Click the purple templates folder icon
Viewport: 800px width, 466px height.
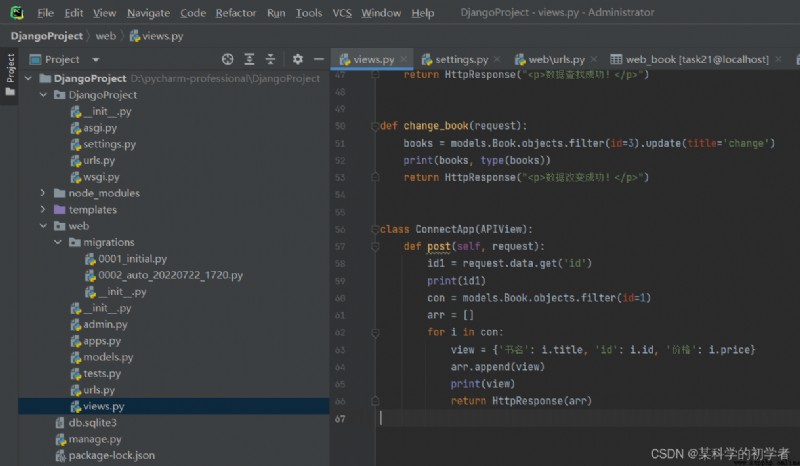click(x=60, y=209)
